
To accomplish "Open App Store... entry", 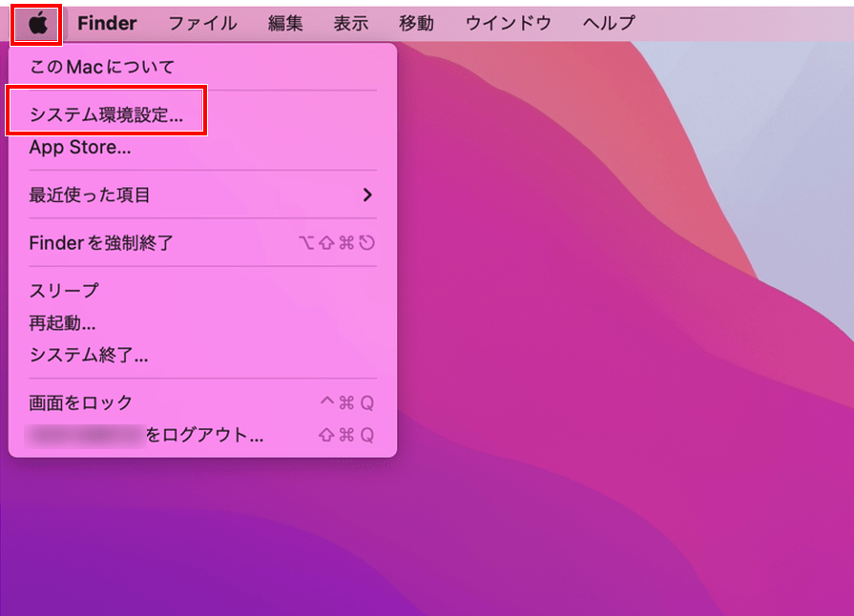I will point(202,147).
